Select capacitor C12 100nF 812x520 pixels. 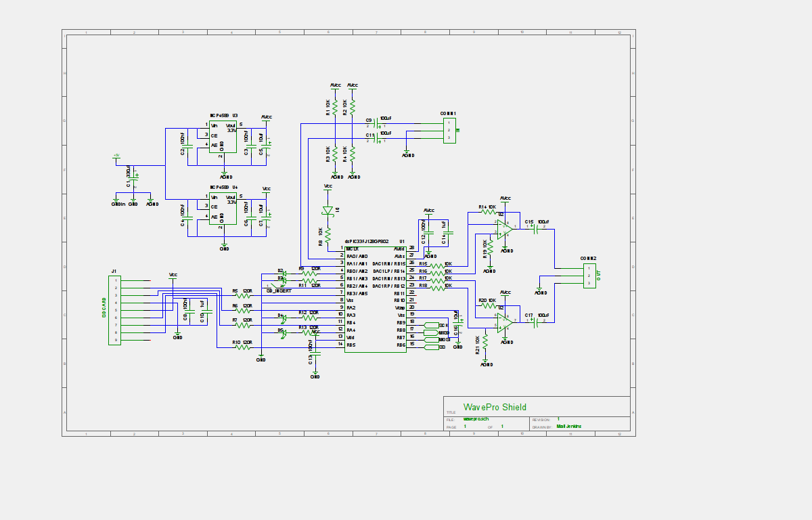click(428, 232)
